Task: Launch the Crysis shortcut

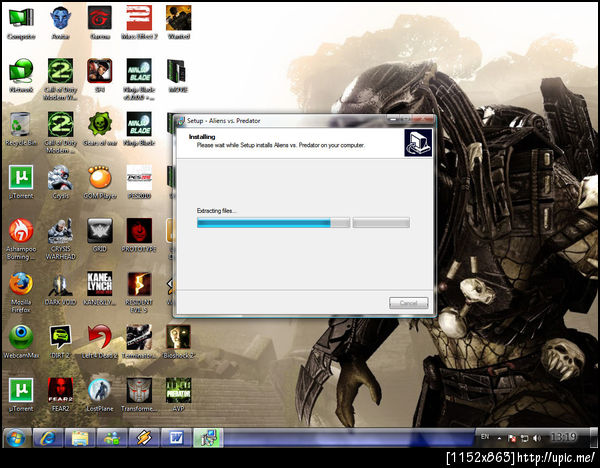Action: point(60,182)
